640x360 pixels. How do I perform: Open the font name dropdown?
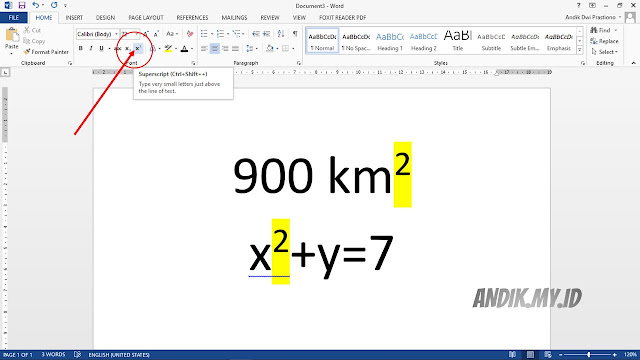pos(116,34)
